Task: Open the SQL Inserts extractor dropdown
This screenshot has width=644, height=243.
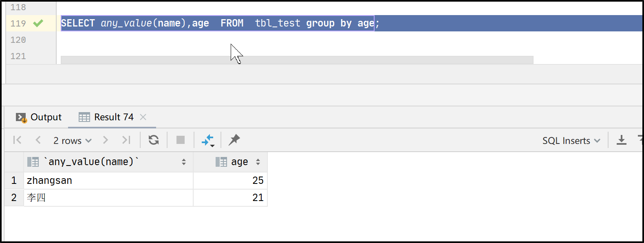Action: 571,141
